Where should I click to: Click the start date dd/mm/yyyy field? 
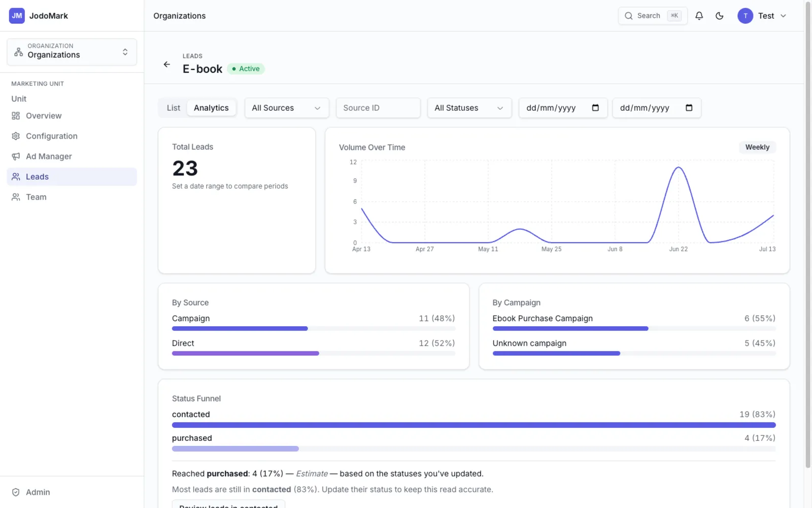pos(563,108)
